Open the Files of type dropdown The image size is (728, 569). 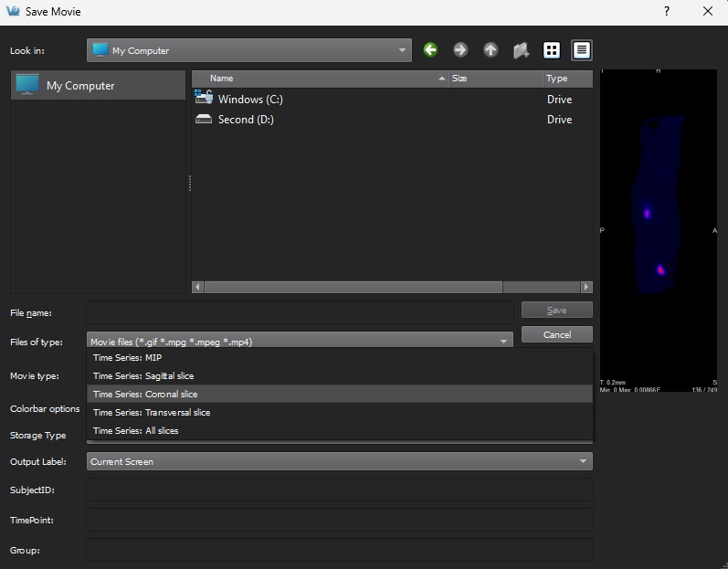(x=300, y=342)
